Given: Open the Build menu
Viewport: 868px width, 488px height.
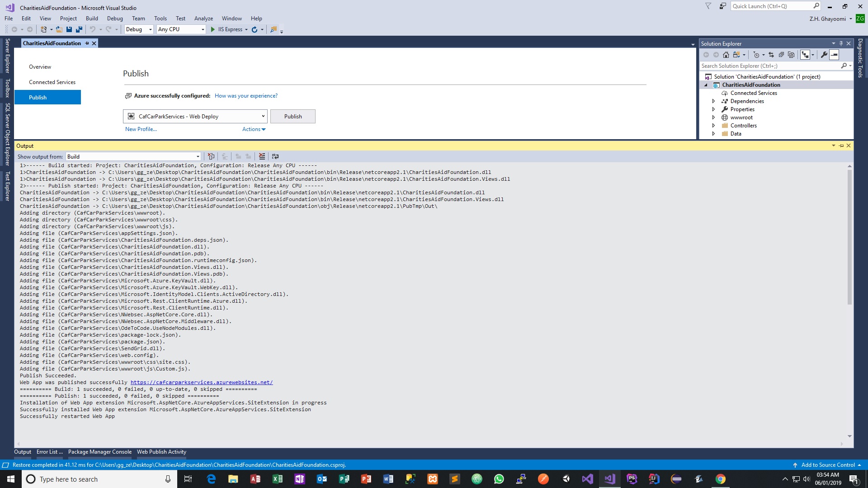Looking at the screenshot, I should [92, 18].
